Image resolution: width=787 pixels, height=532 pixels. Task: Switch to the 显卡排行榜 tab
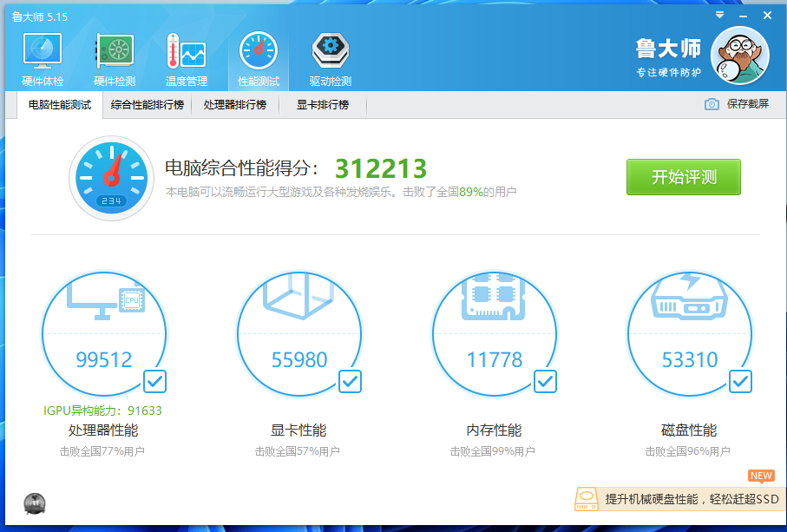(323, 105)
